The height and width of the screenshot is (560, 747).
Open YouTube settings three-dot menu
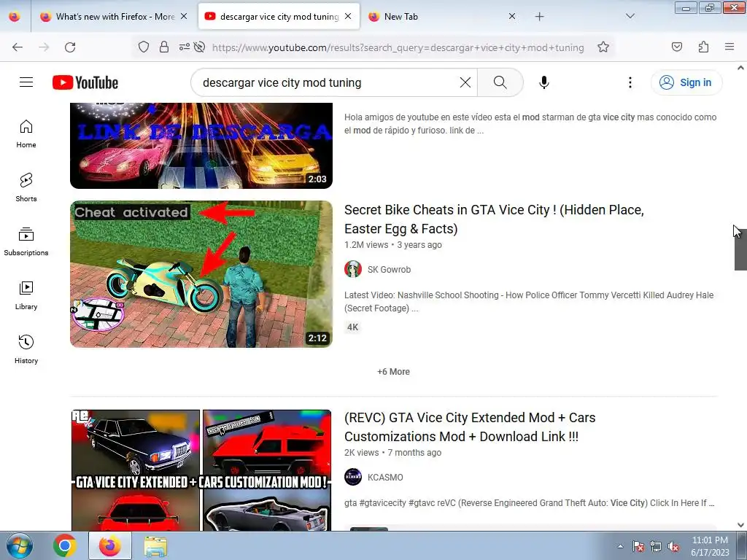tap(630, 82)
